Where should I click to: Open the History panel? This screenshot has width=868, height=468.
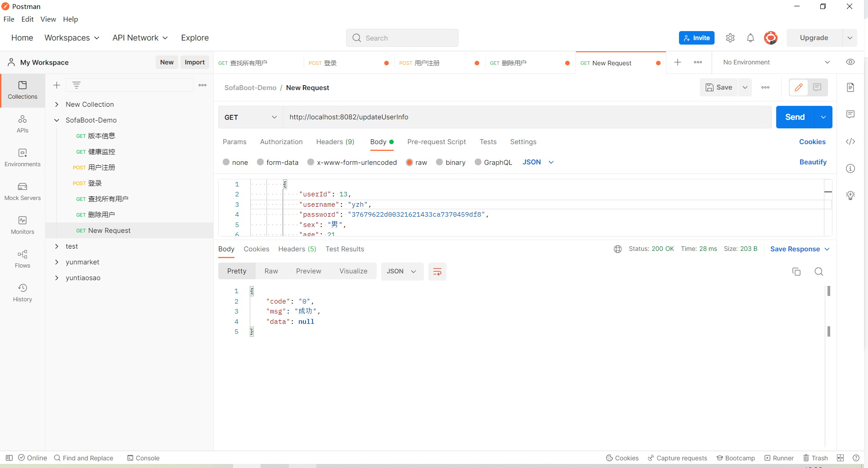22,292
